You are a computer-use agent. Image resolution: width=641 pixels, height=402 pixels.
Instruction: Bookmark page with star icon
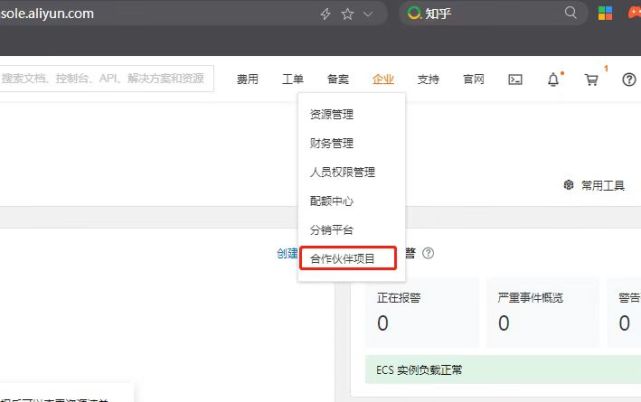pos(347,14)
